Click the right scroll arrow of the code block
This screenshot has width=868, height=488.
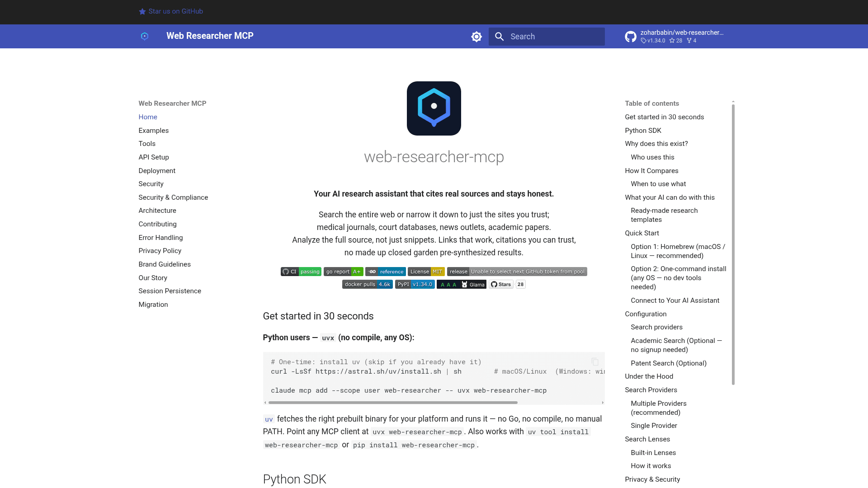[x=602, y=403]
